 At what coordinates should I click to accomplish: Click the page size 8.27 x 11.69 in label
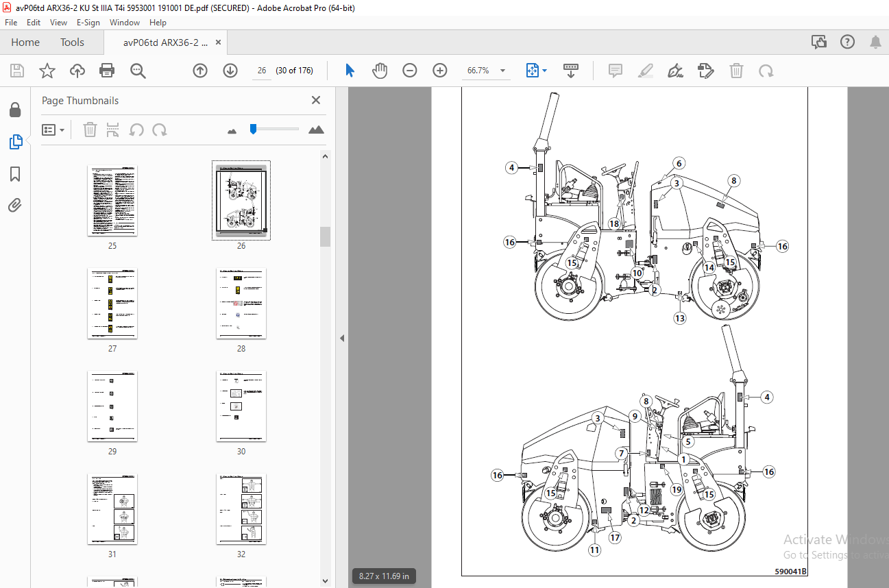(x=384, y=576)
